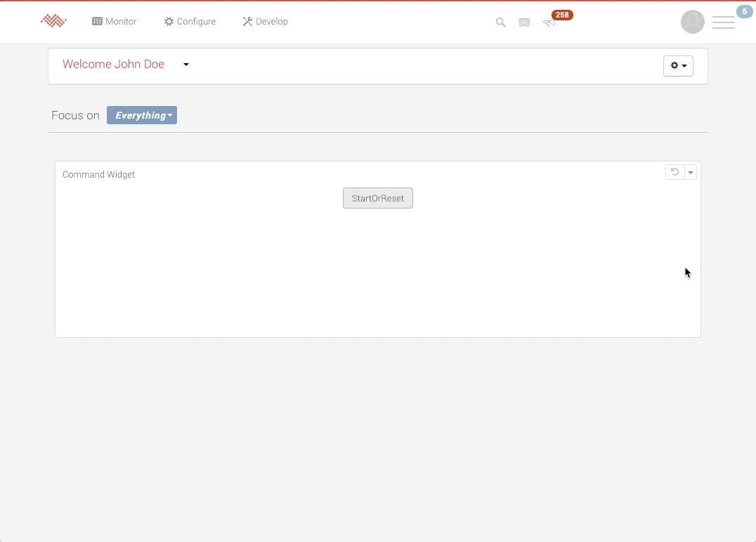The image size is (756, 542).
Task: Open the mail envelope icon
Action: point(524,22)
